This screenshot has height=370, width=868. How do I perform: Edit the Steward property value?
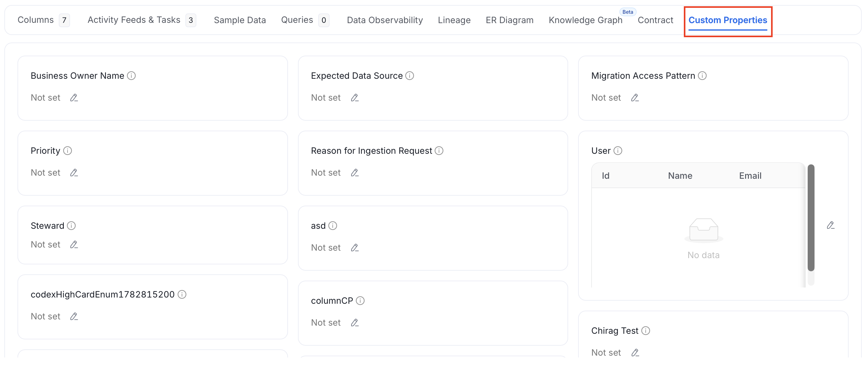[x=74, y=244]
